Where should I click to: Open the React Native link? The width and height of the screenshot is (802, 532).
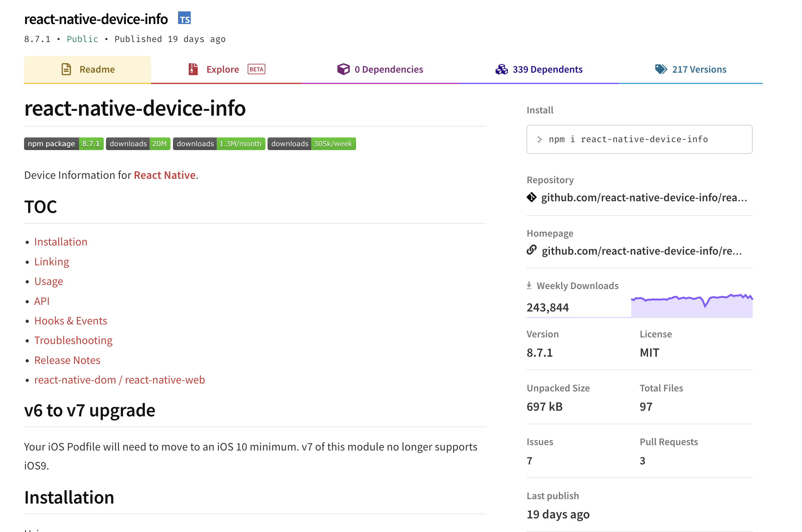(x=165, y=175)
